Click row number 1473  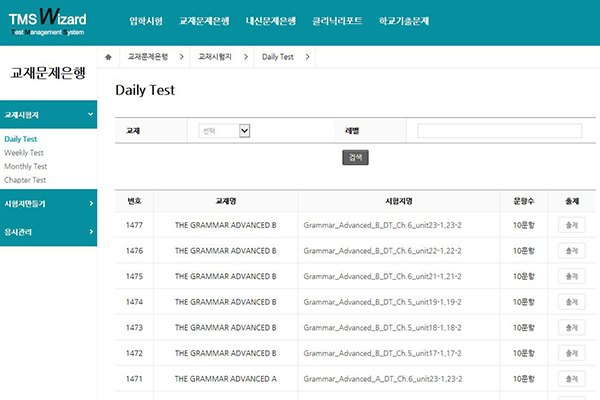pos(134,328)
